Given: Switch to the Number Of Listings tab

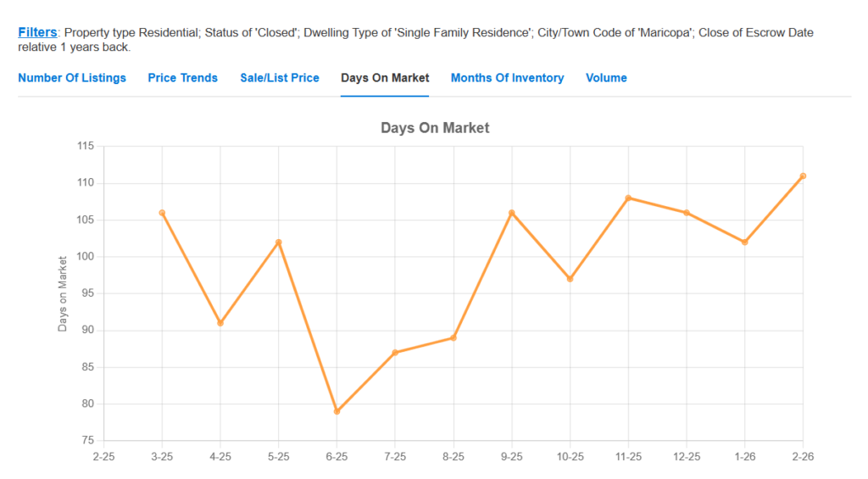Looking at the screenshot, I should (72, 78).
